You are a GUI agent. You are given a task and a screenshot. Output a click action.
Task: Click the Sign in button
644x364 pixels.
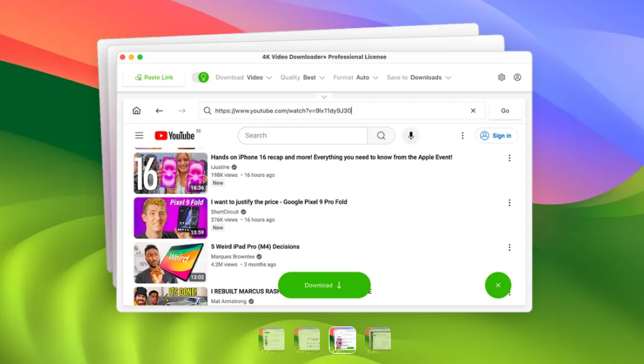(x=497, y=135)
